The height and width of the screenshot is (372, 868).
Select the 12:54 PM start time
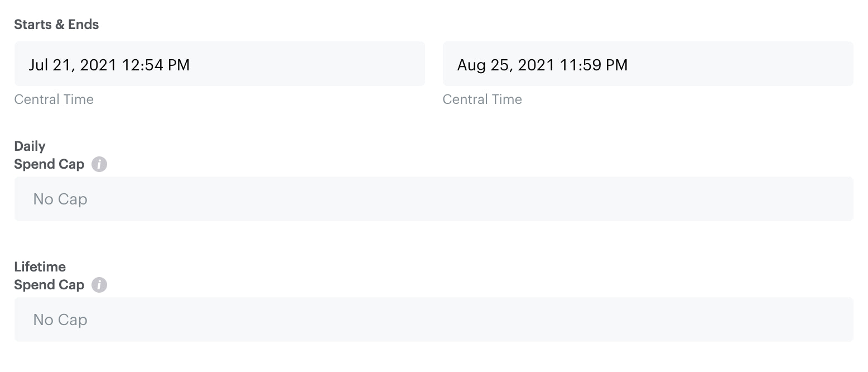tap(156, 65)
